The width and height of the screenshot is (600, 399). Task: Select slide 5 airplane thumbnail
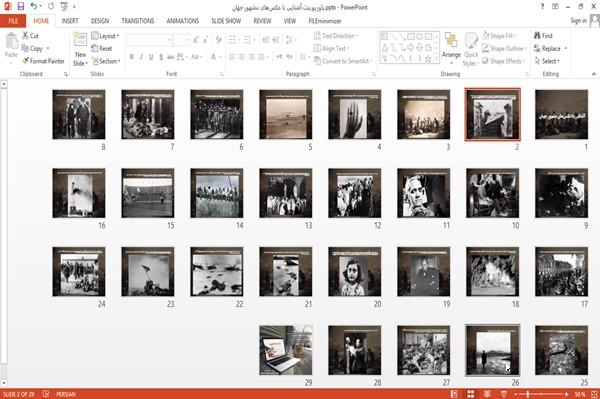285,114
